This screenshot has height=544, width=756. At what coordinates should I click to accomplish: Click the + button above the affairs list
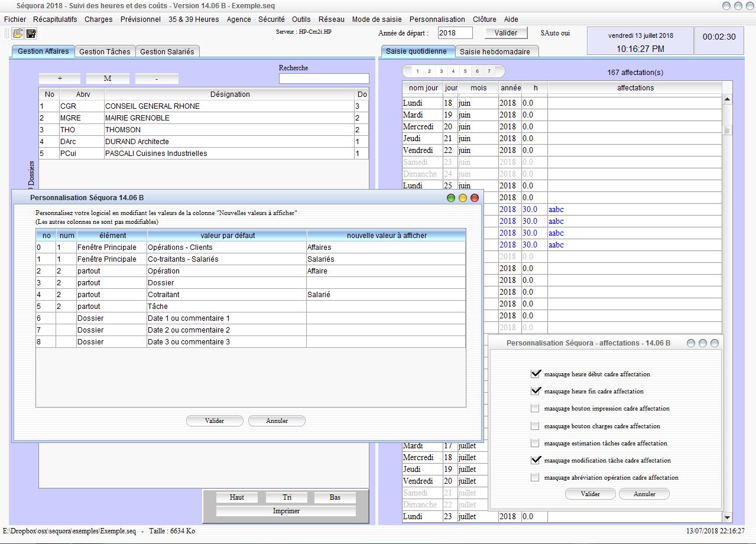coord(59,78)
